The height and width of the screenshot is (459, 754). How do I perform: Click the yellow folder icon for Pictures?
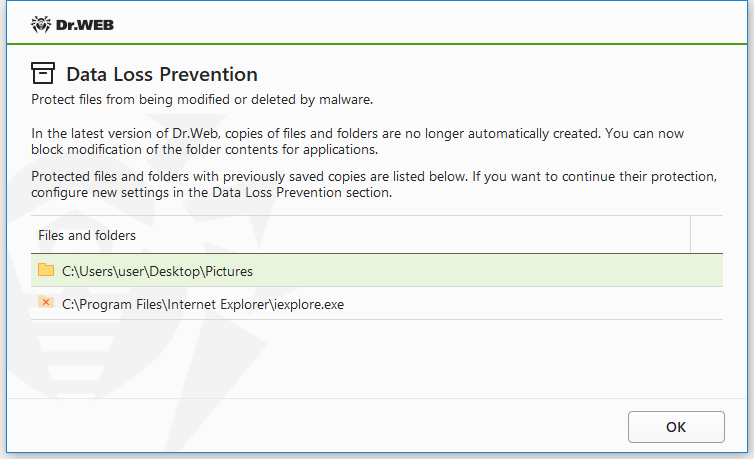point(46,270)
